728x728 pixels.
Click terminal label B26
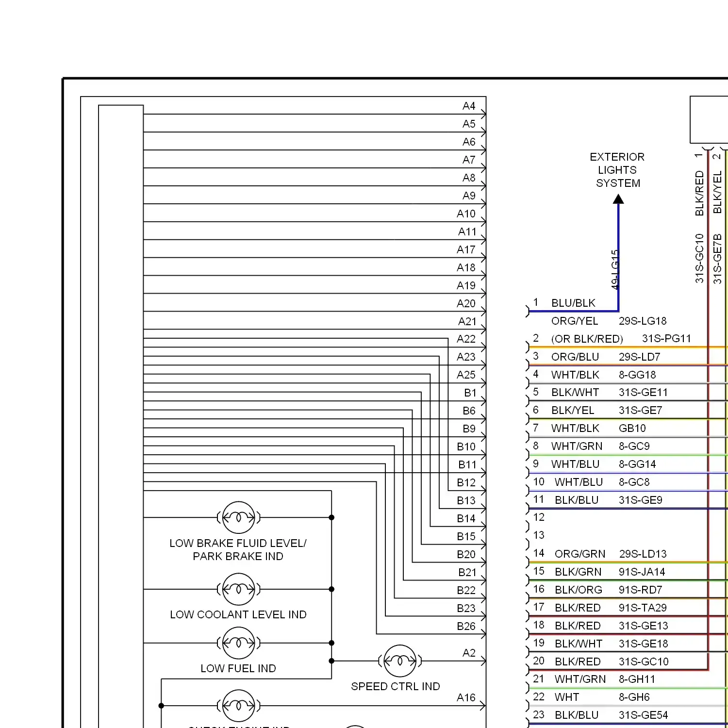[466, 626]
